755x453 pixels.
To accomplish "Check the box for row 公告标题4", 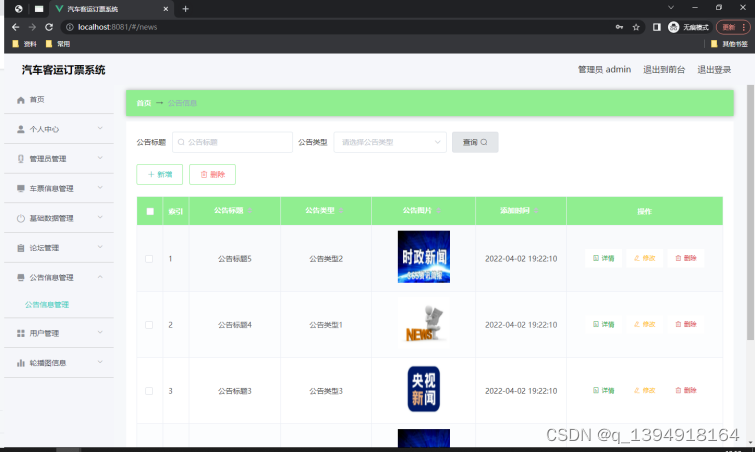I will point(149,325).
